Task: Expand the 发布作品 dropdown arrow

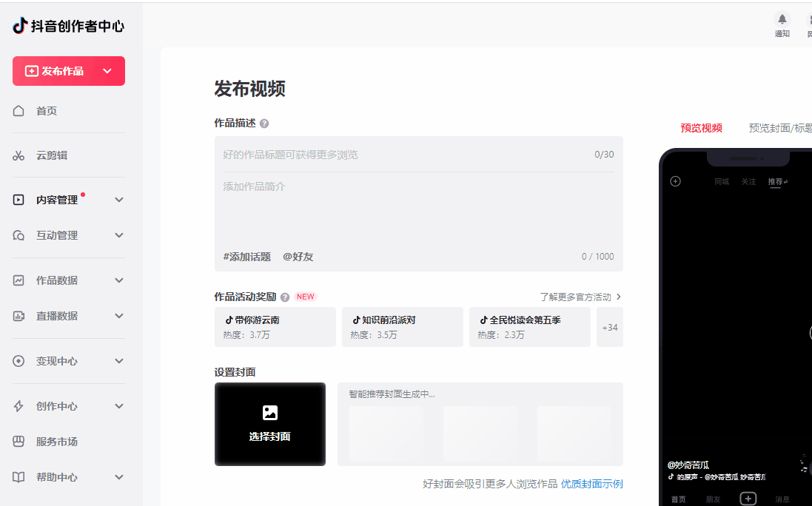Action: pos(108,71)
